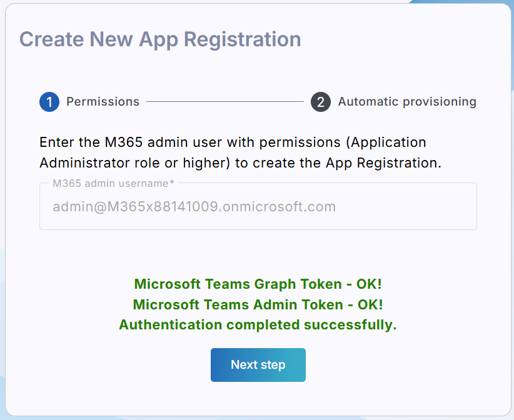Image resolution: width=514 pixels, height=420 pixels.
Task: Click the Microsoft Teams Graph Token status
Action: coord(258,284)
